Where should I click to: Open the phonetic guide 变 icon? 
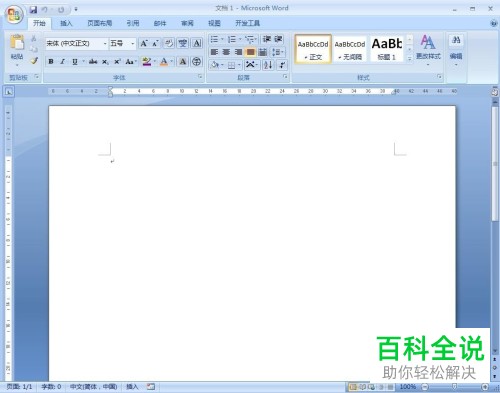click(183, 43)
